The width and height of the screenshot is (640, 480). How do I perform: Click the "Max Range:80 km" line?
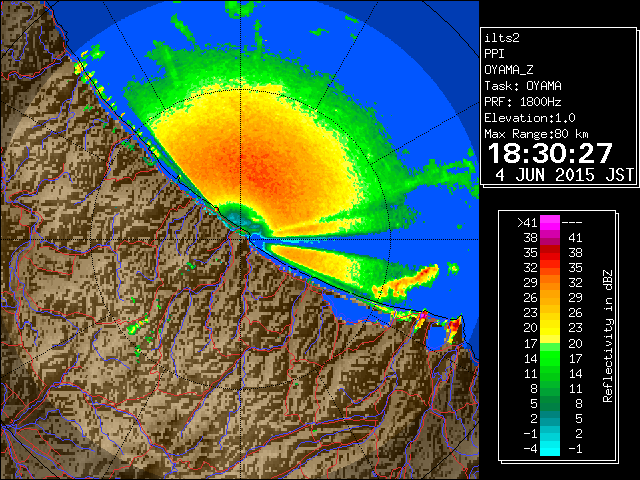(536, 134)
